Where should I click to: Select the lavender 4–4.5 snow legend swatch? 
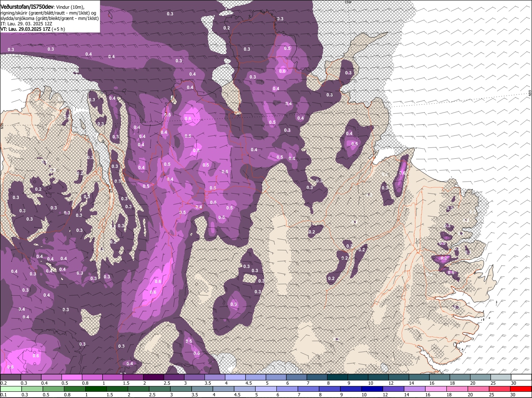click(x=236, y=377)
